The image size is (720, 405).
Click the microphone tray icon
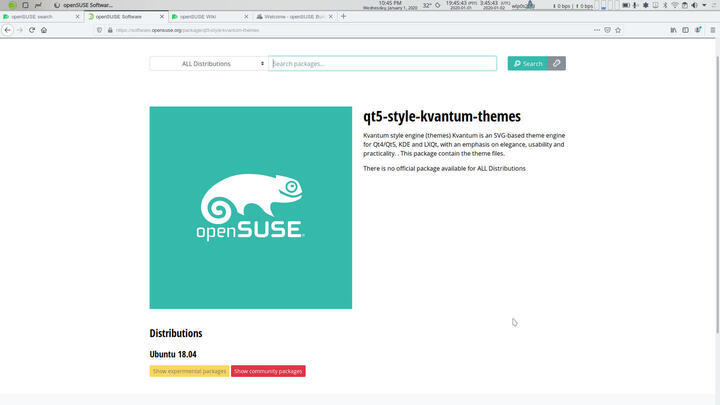point(635,5)
